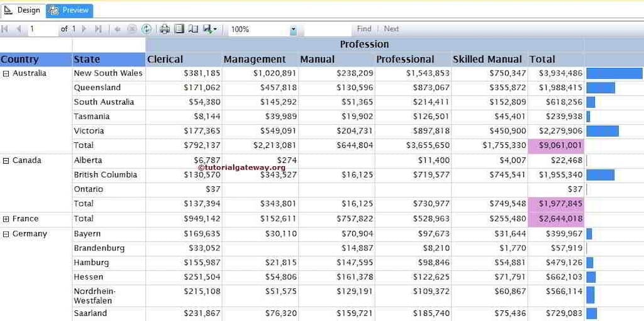Expand the France country group
Viewport: 644px width, 321px height.
click(6, 219)
